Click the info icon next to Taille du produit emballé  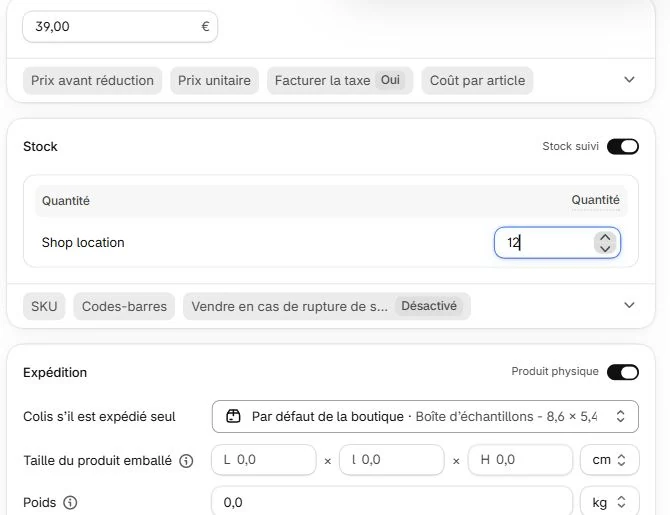(x=186, y=461)
